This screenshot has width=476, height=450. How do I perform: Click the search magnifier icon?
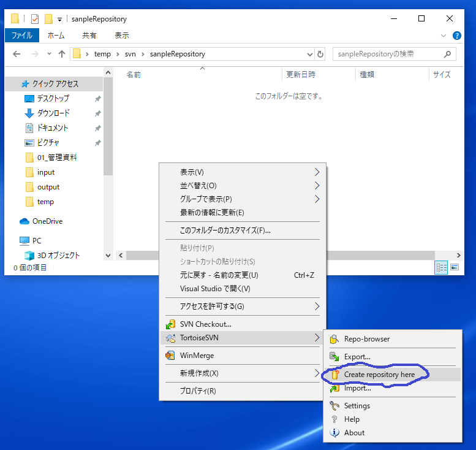pos(447,54)
